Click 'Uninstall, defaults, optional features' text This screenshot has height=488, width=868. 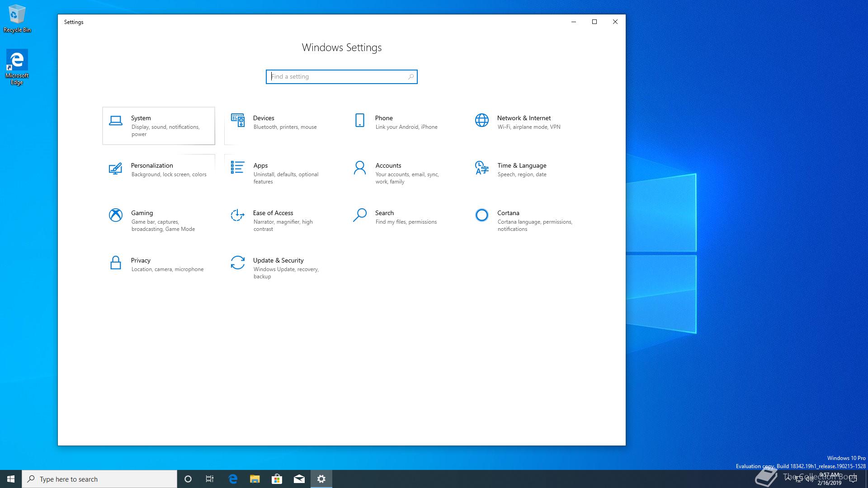286,178
